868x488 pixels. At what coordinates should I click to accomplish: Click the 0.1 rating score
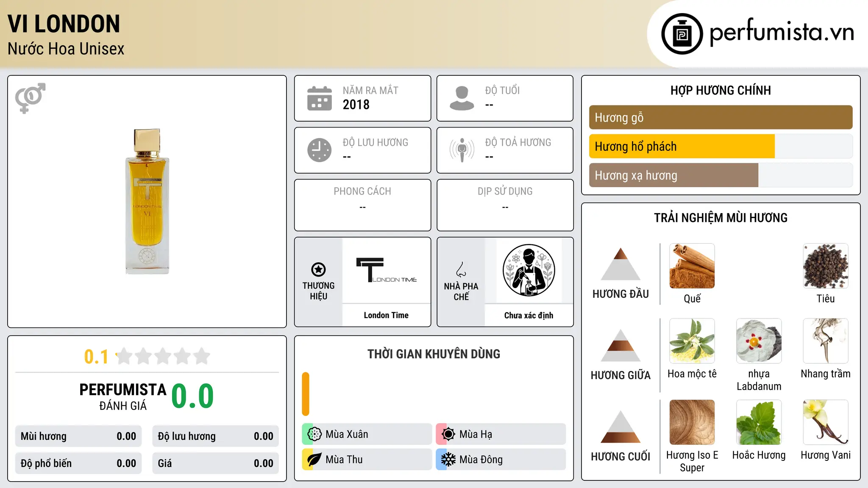point(96,357)
